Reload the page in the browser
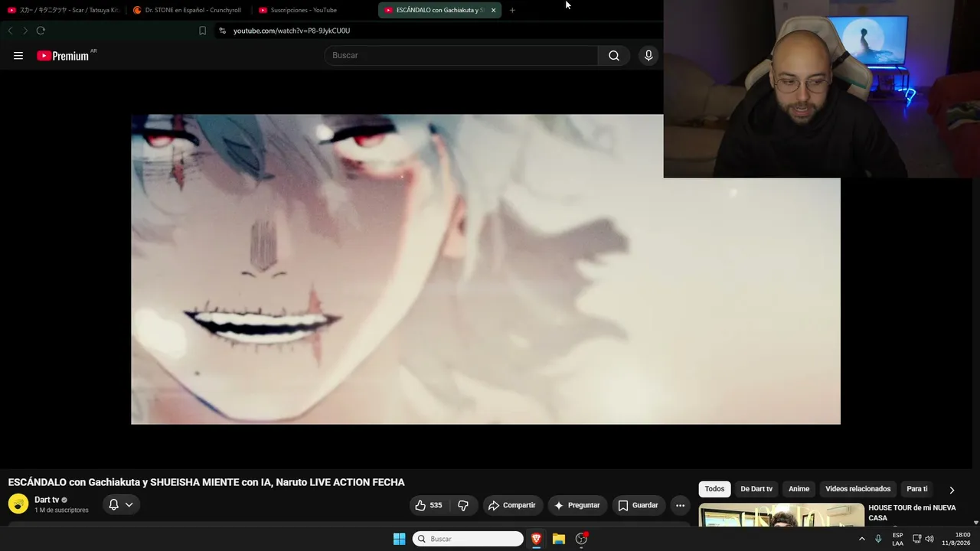Viewport: 980px width, 551px height. pyautogui.click(x=41, y=31)
